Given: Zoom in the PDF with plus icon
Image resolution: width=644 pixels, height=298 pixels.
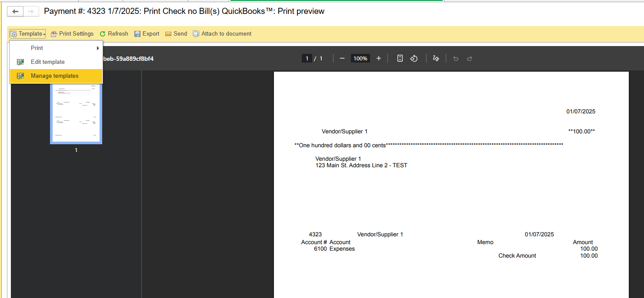Looking at the screenshot, I should tap(379, 59).
